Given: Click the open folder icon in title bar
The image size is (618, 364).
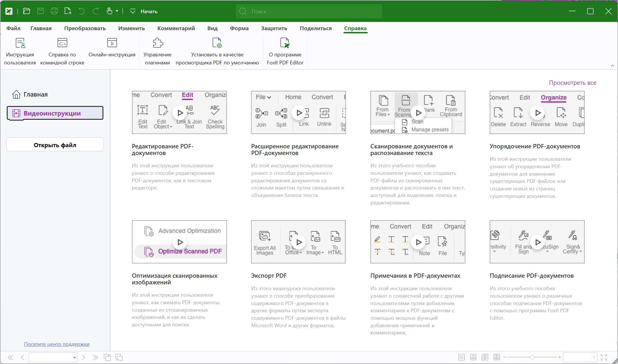Looking at the screenshot, I should [x=27, y=11].
